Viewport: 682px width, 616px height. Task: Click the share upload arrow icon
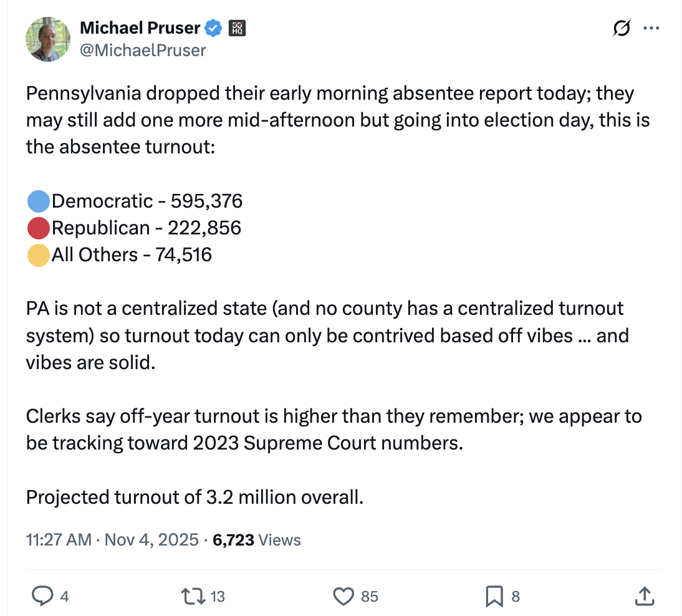tap(643, 596)
